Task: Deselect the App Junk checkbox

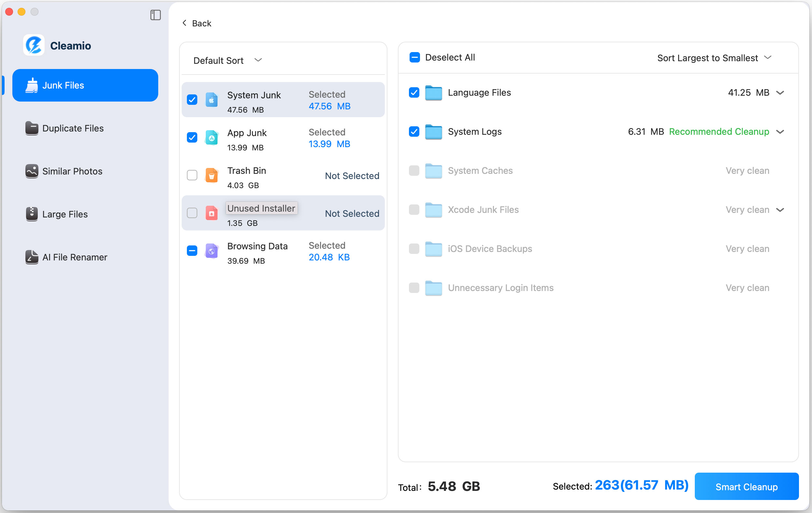Action: (x=192, y=137)
